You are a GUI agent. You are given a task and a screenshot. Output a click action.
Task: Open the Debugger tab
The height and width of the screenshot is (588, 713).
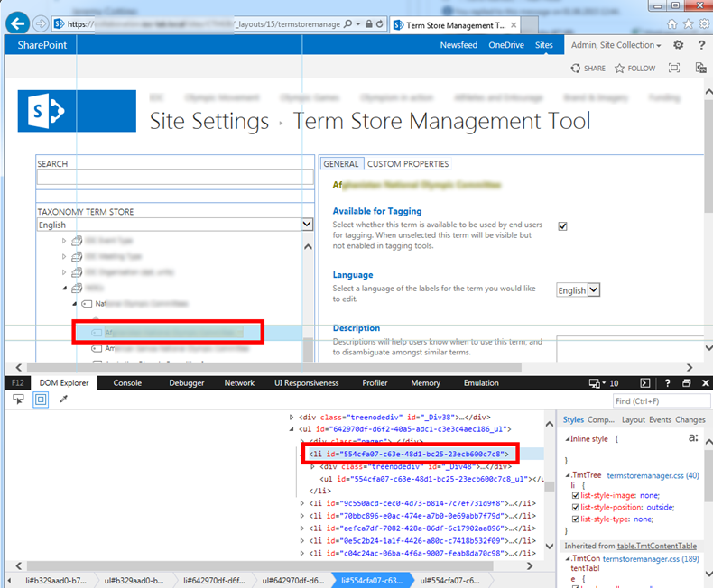(187, 383)
